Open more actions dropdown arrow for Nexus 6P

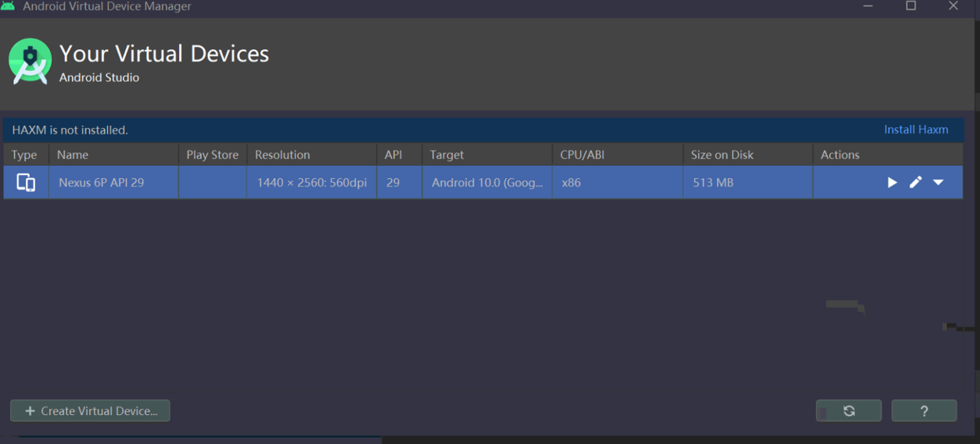pos(939,182)
